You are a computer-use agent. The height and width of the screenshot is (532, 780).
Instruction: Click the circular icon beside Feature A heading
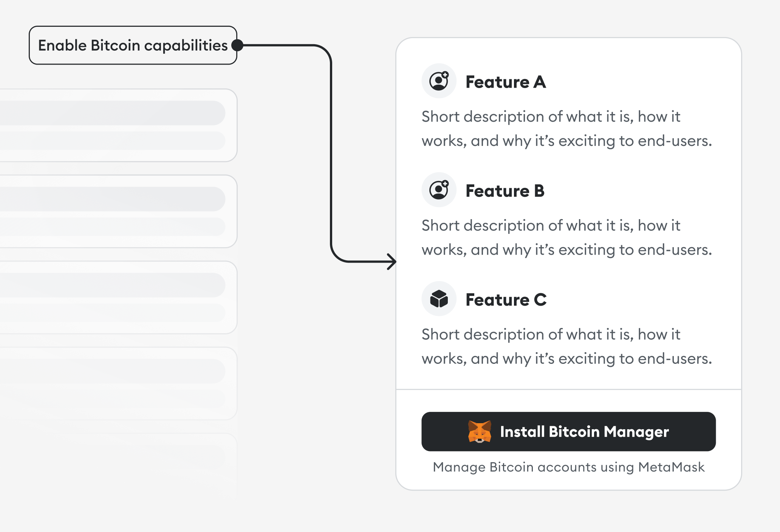[x=439, y=80]
